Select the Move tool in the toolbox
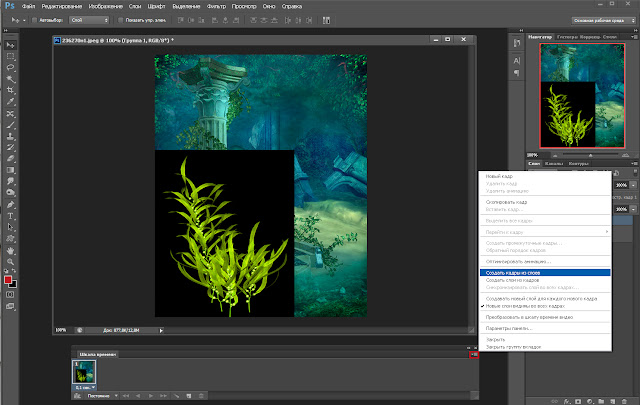Image resolution: width=640 pixels, height=405 pixels. (x=10, y=45)
